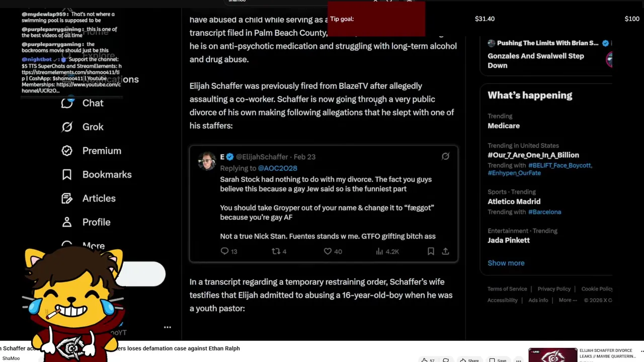Click the Feb 23 tweet timestamp
The image size is (644, 362).
pyautogui.click(x=304, y=157)
